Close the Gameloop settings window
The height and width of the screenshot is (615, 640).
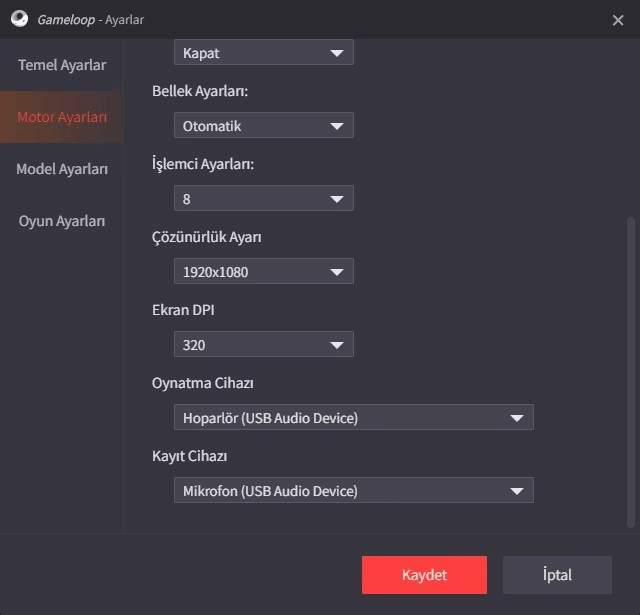618,20
